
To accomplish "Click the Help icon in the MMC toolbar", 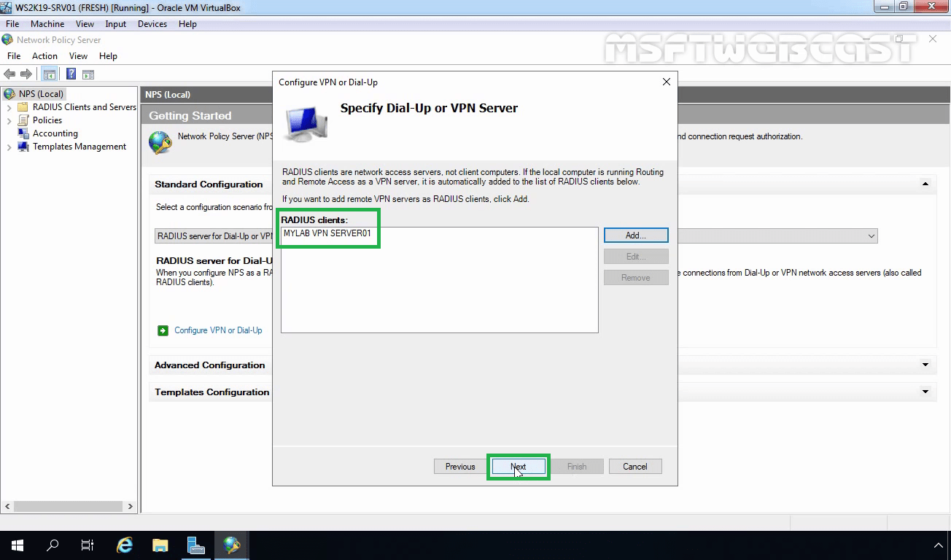I will click(x=70, y=73).
